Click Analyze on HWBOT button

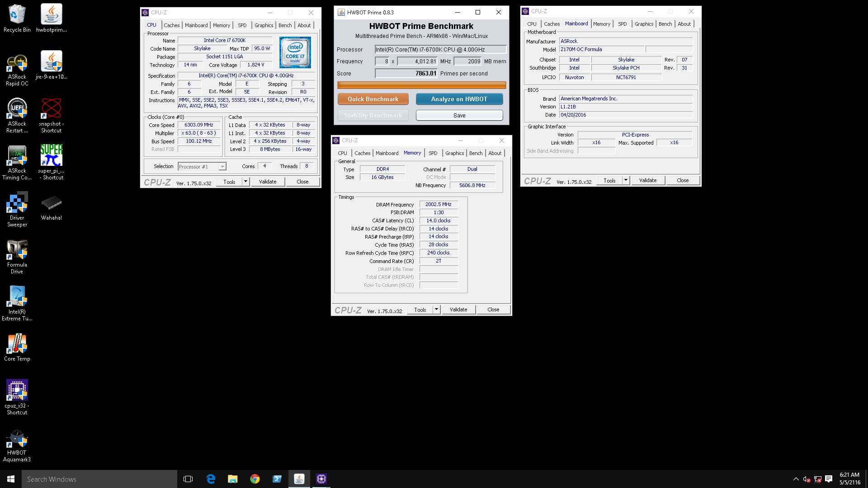459,99
